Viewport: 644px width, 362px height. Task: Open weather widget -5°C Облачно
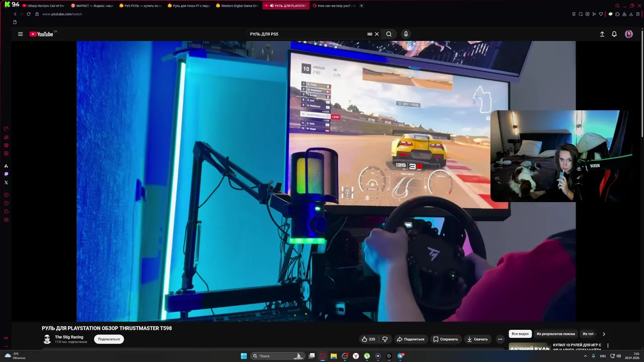click(16, 356)
